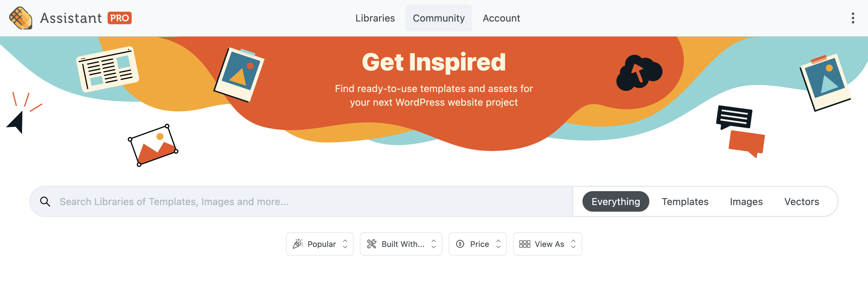The height and width of the screenshot is (290, 868).
Task: Click the magnifying glass search icon
Action: pos(46,202)
